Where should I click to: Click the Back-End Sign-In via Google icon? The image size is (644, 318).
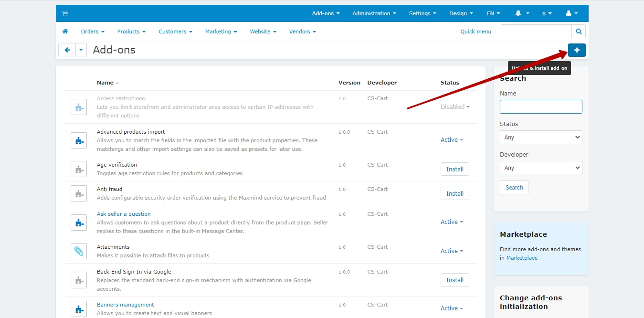click(x=79, y=280)
